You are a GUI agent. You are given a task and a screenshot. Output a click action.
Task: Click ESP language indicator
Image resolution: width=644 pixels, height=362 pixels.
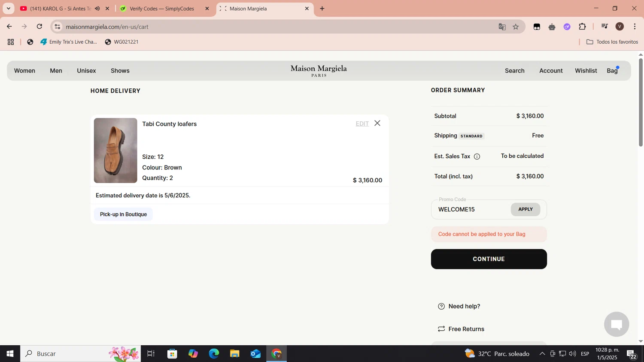point(585,354)
